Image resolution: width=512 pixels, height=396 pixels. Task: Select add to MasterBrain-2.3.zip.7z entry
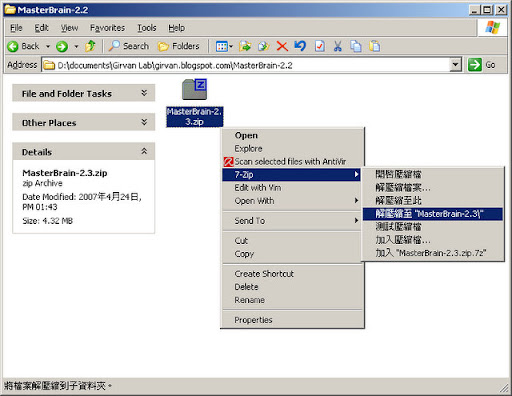[433, 253]
